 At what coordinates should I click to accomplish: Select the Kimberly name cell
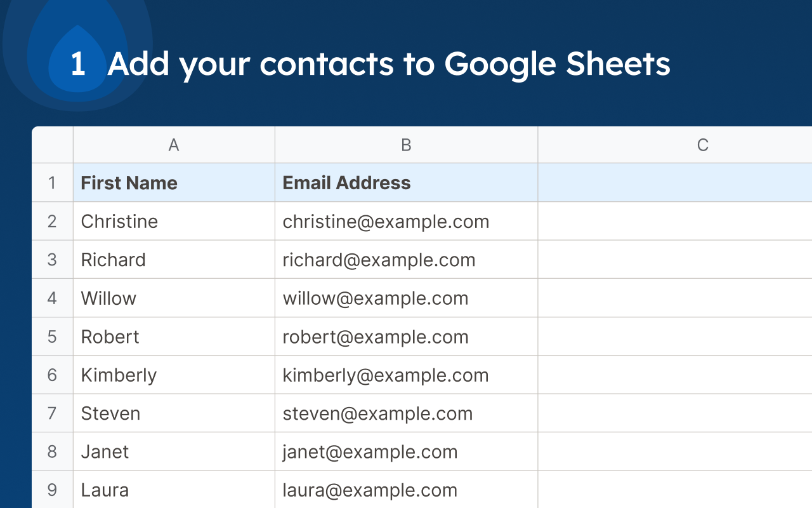tap(174, 375)
